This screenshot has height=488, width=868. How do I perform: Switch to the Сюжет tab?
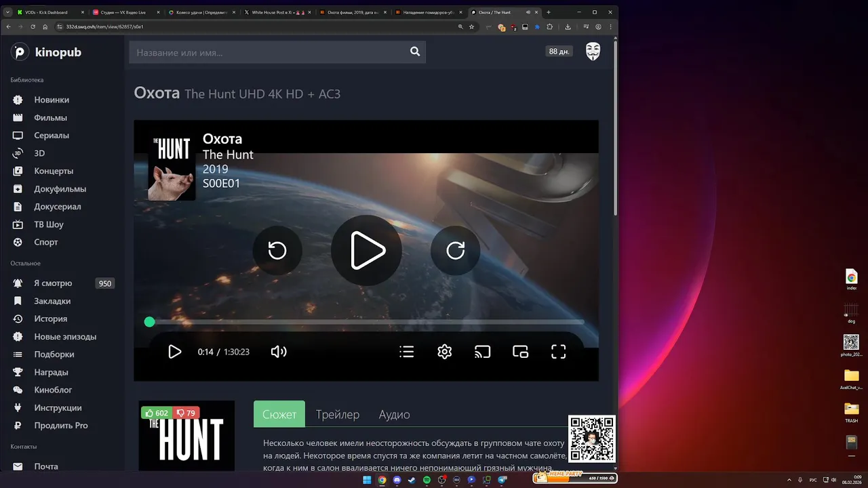(x=279, y=414)
